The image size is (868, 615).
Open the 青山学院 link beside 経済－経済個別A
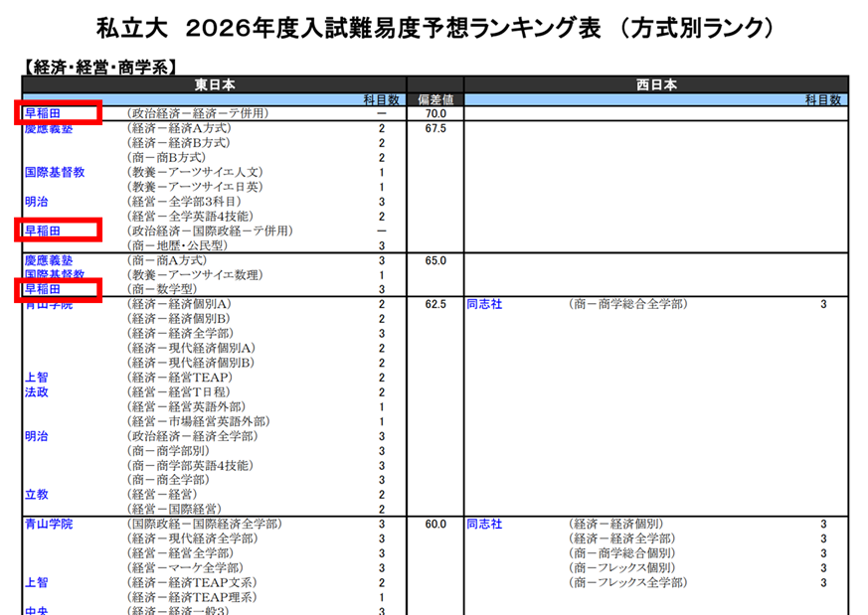click(x=49, y=304)
